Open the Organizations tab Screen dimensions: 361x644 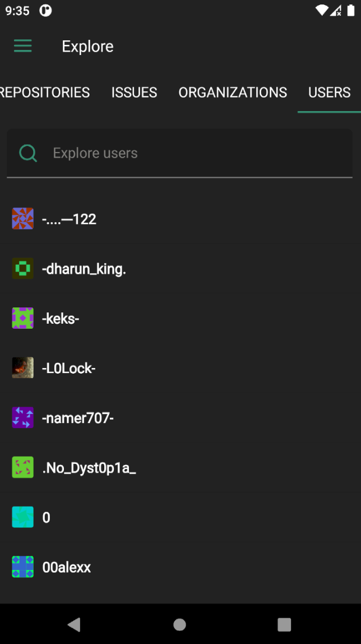point(233,93)
